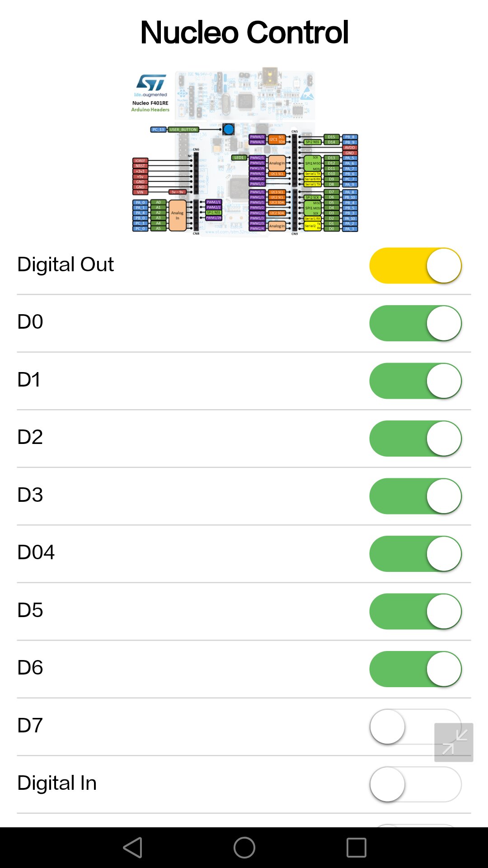
Task: Disable the D1 pin switch
Action: (x=415, y=381)
